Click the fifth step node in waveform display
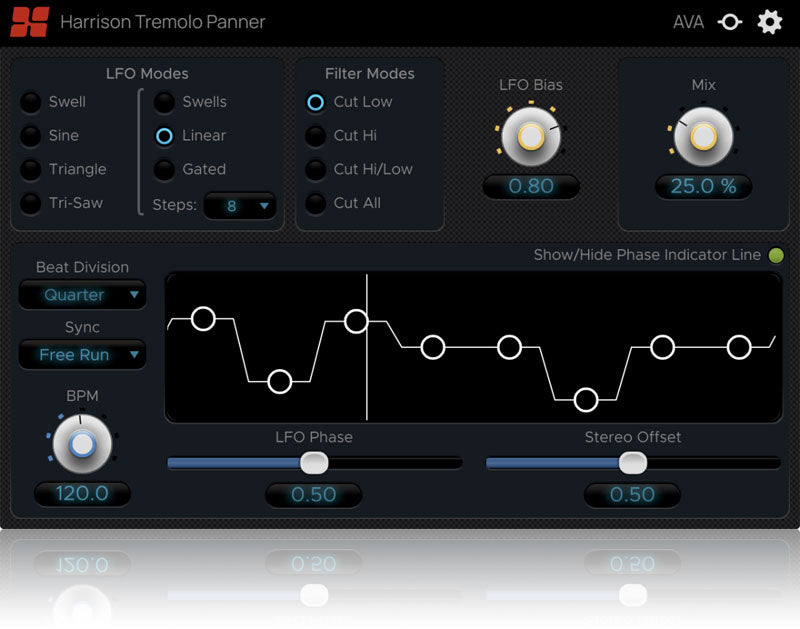800x629 pixels. (x=509, y=347)
